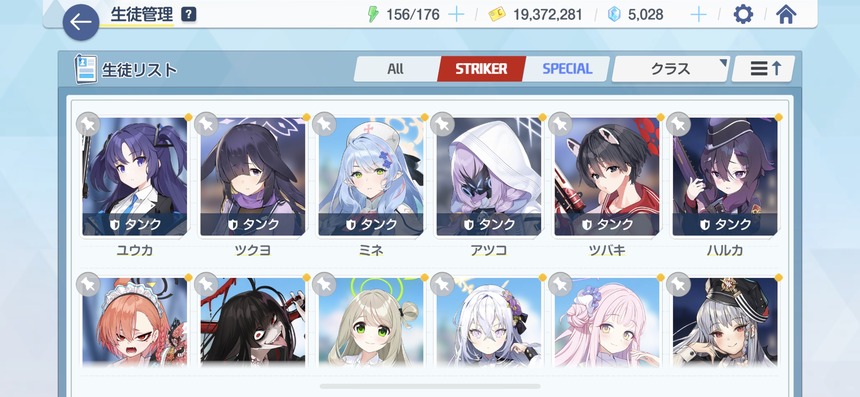Screen dimensions: 860x397
Task: Tap the yellow credits currency icon
Action: (x=496, y=15)
